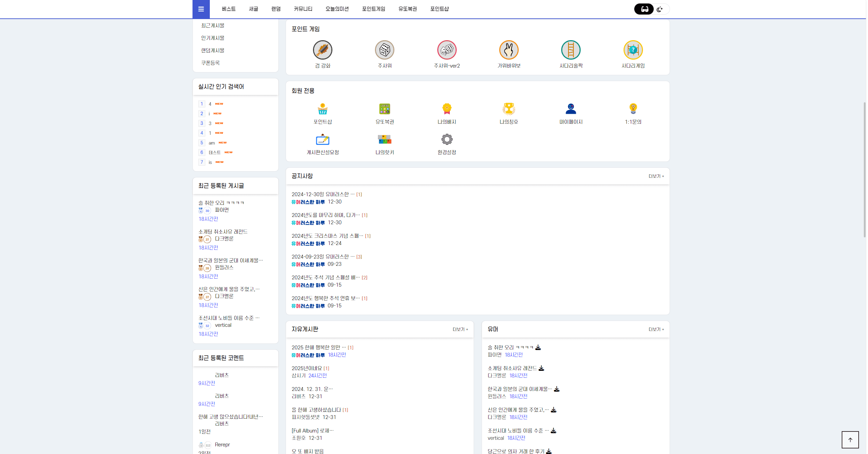
Task: Open 나의칭호 trophy icon
Action: pos(509,109)
